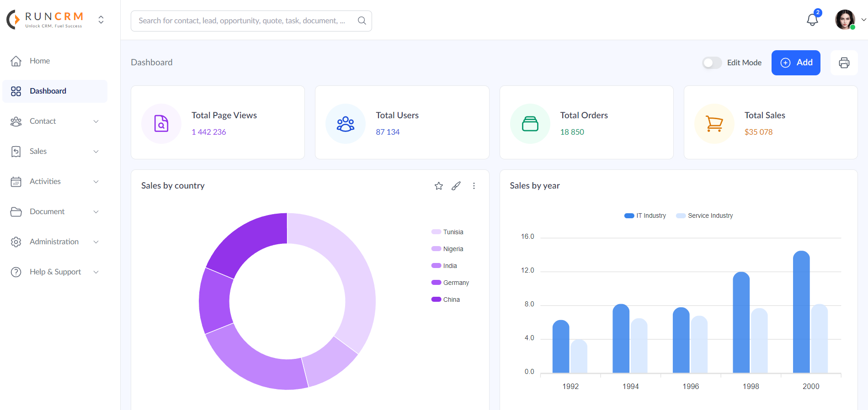
Task: Click the notification bell icon
Action: (x=812, y=20)
